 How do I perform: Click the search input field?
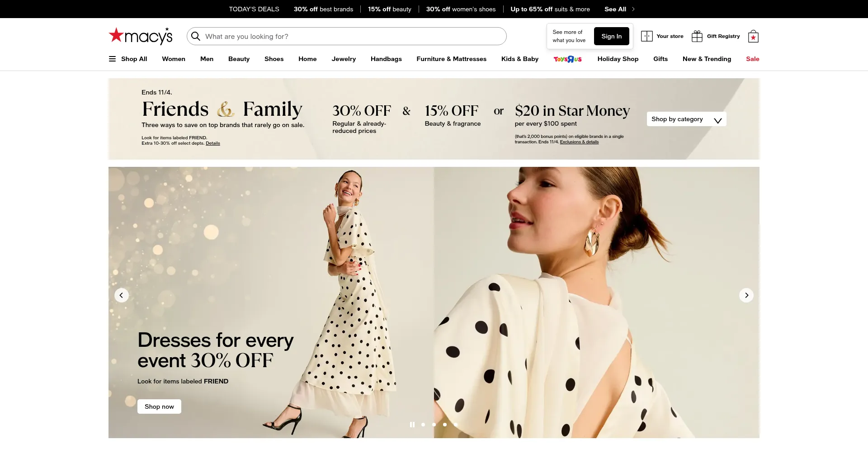[353, 36]
